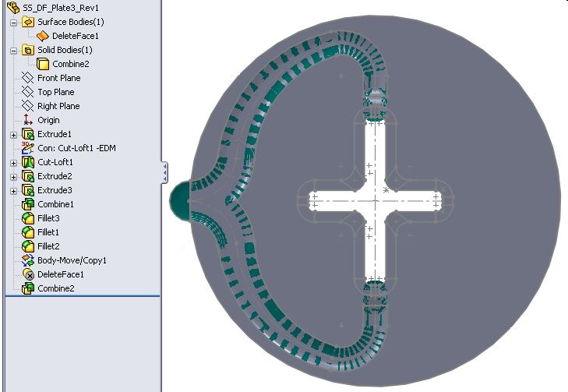This screenshot has height=392, width=568.
Task: Click the Origin icon
Action: point(28,120)
